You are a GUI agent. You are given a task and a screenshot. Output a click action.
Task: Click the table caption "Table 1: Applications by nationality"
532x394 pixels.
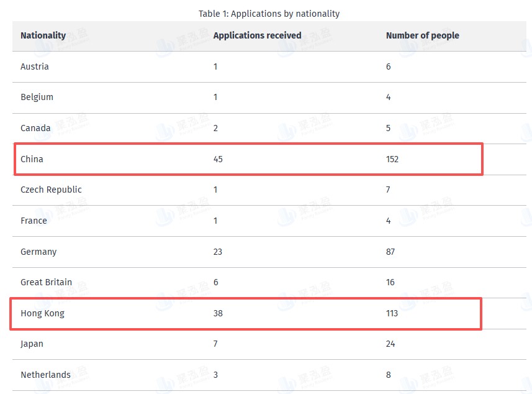click(269, 14)
